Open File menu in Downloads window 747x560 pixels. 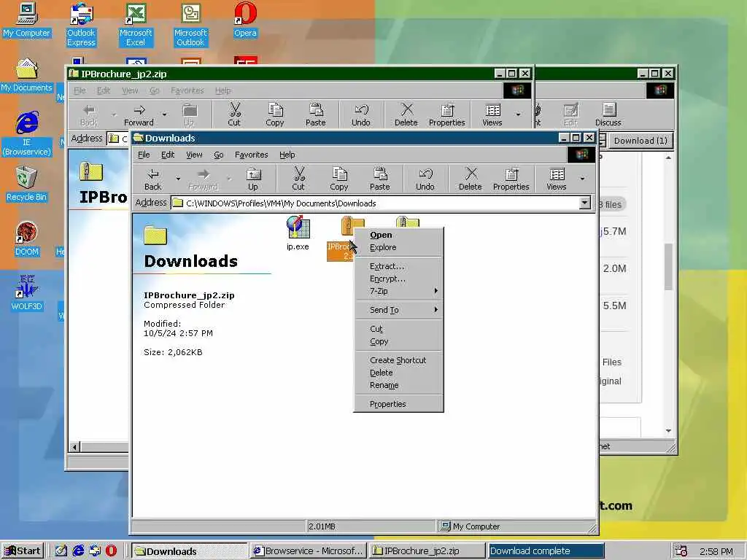(x=144, y=155)
